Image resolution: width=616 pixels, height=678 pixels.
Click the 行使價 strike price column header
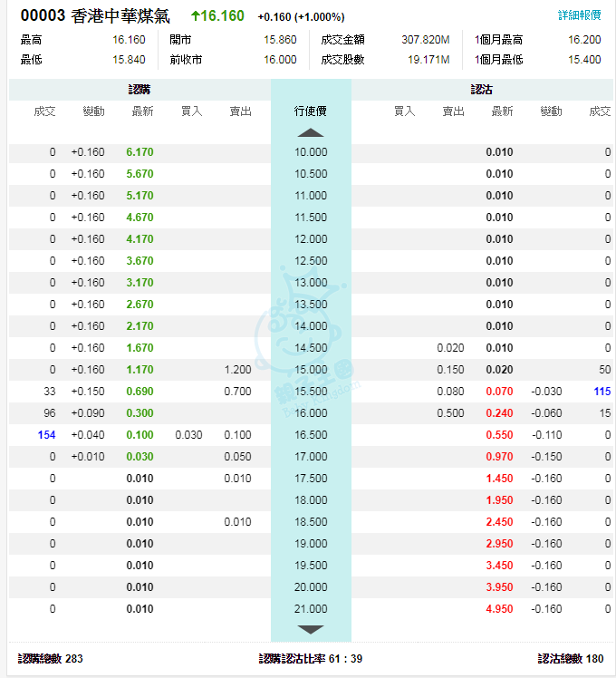point(311,111)
